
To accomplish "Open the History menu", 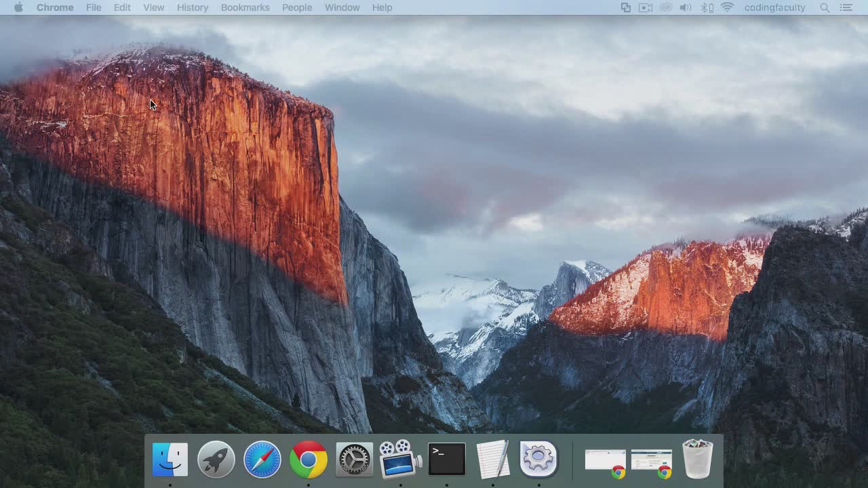I will tap(193, 7).
